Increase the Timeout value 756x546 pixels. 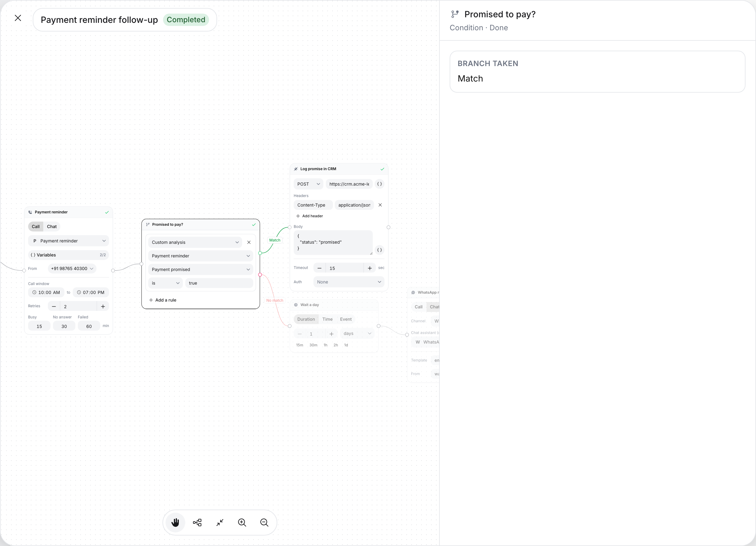370,268
